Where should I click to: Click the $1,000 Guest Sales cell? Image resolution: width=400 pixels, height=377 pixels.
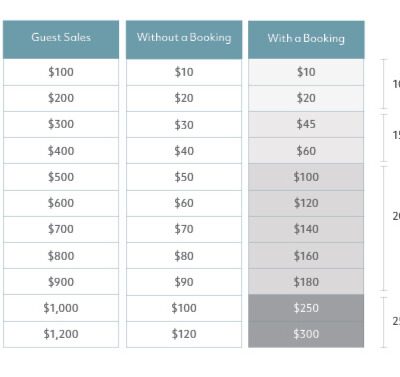61,308
